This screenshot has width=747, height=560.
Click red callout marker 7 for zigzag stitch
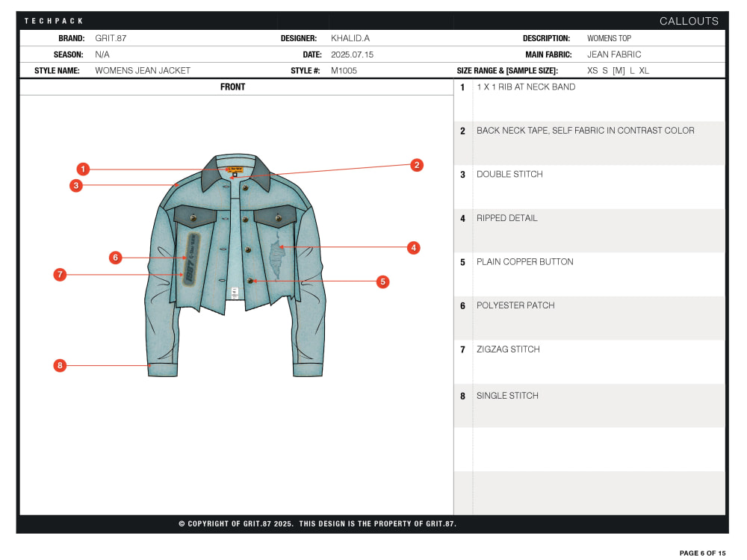[x=60, y=274]
